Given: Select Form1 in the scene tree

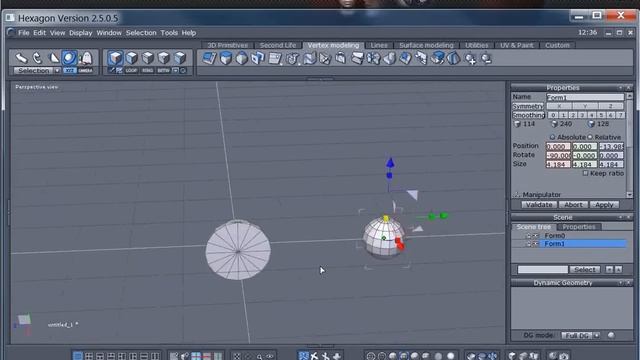Looking at the screenshot, I should coord(583,244).
